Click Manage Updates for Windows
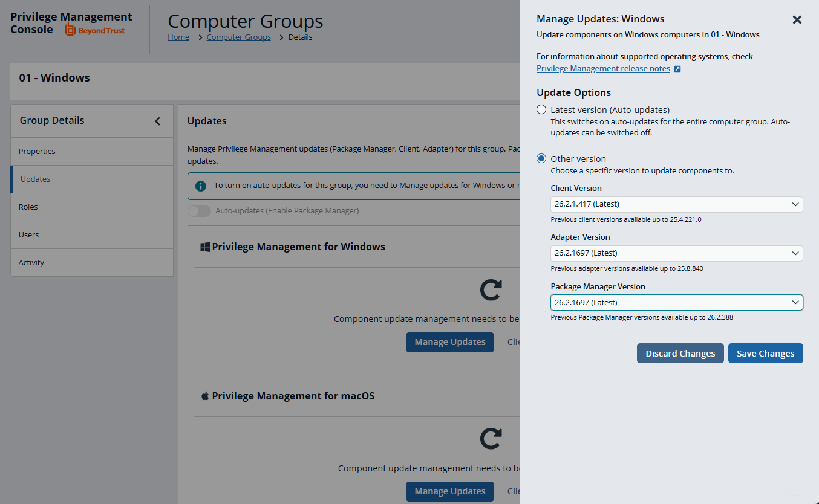819x504 pixels. click(449, 342)
